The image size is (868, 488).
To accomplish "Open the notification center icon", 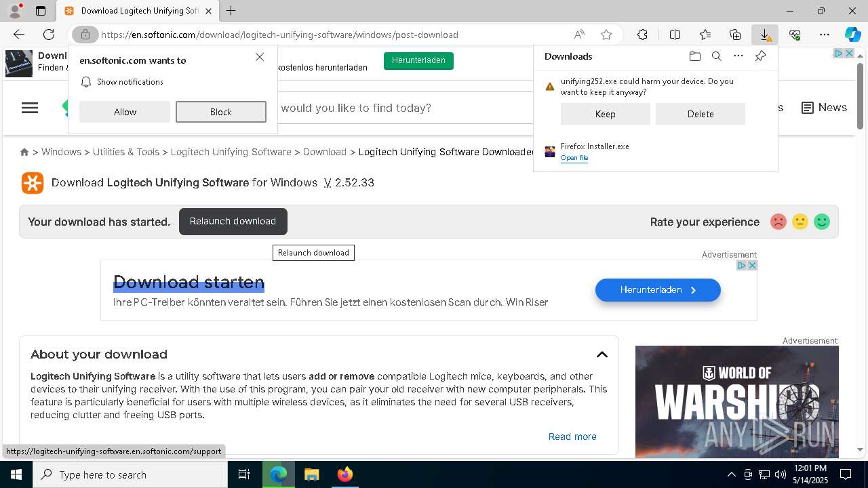I will pyautogui.click(x=846, y=474).
